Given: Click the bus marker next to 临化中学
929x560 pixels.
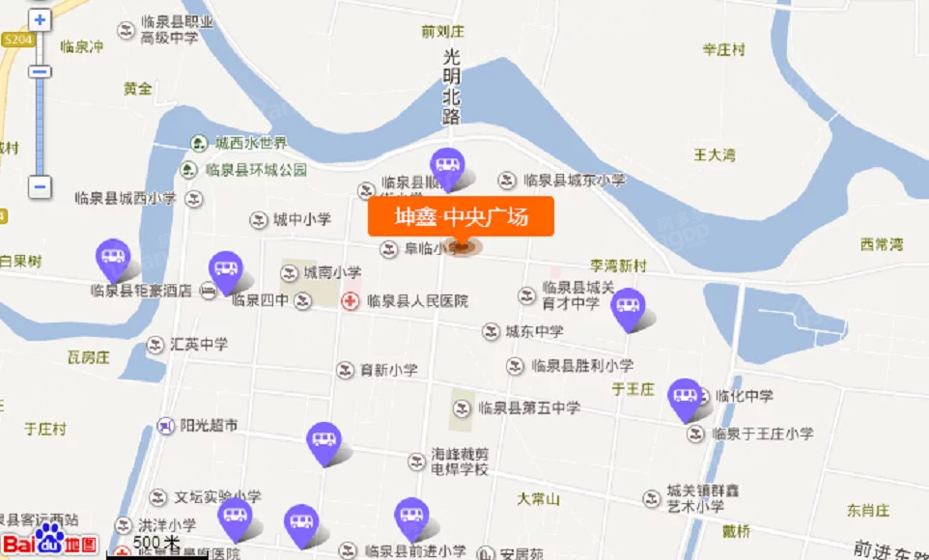Looking at the screenshot, I should (685, 400).
